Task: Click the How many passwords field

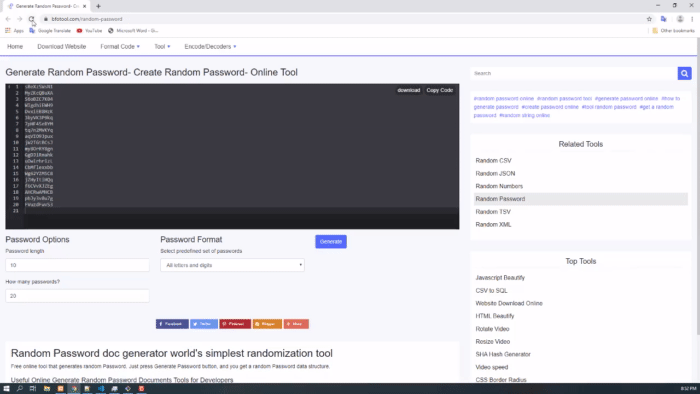Action: [x=77, y=296]
